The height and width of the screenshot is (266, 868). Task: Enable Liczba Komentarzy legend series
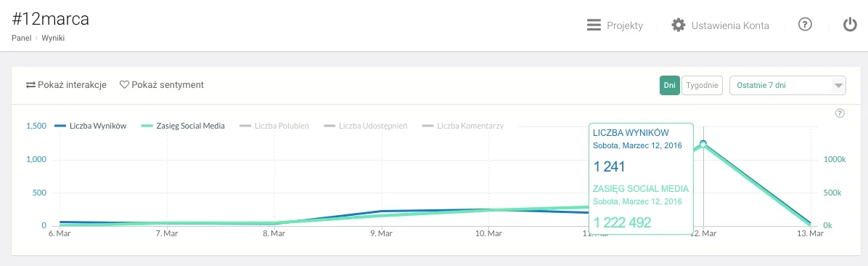click(463, 126)
